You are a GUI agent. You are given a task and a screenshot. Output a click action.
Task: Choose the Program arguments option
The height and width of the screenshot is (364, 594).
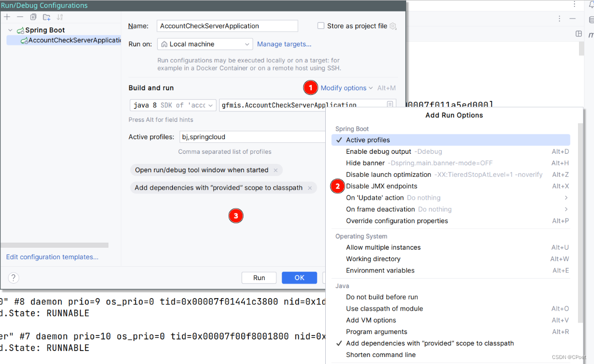451,332
